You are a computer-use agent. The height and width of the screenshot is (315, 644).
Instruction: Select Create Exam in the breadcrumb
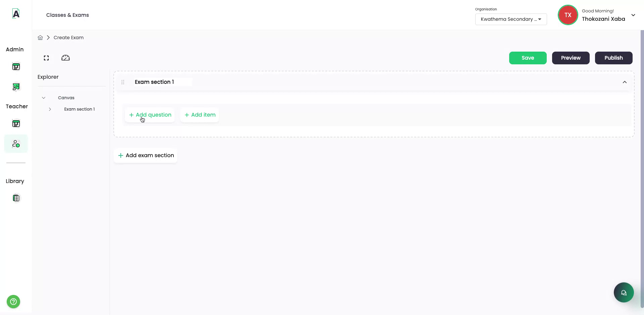click(x=68, y=37)
